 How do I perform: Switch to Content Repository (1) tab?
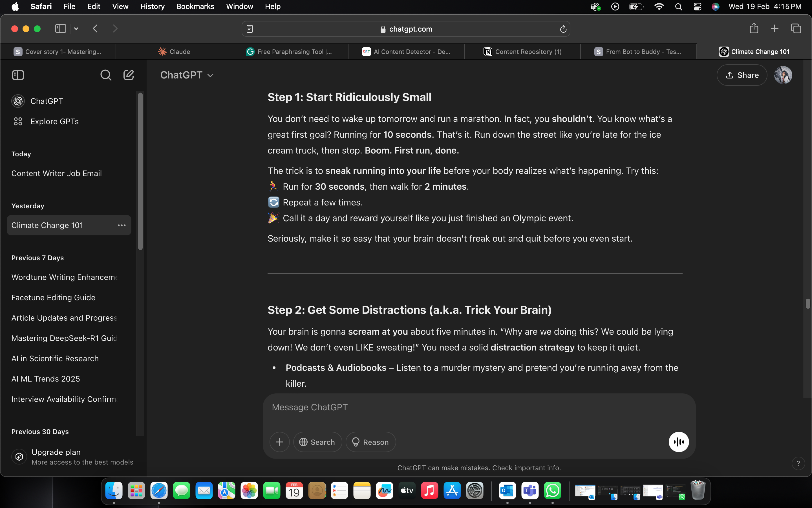coord(522,51)
